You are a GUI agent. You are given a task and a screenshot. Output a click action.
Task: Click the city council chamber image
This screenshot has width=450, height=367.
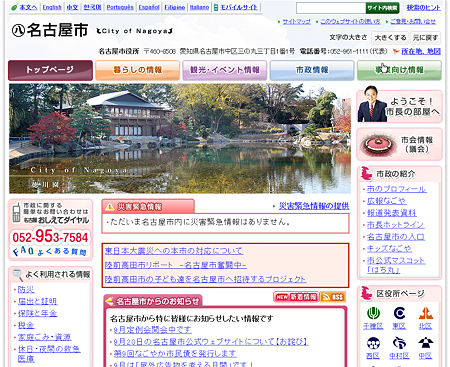378,144
